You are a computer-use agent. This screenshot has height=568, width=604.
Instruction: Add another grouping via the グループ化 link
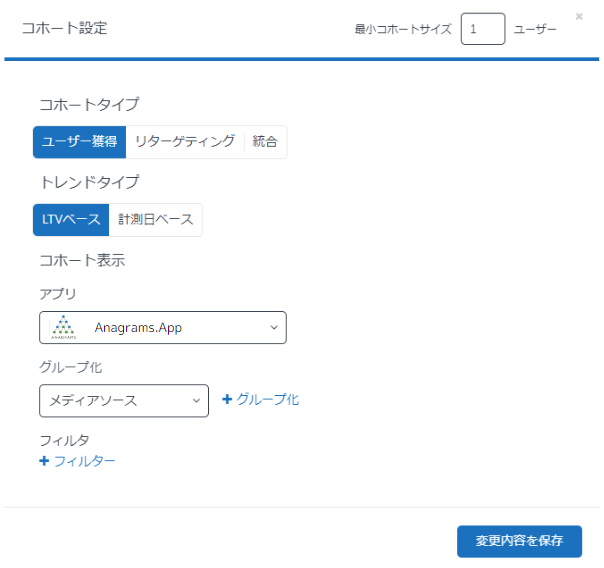[267, 400]
